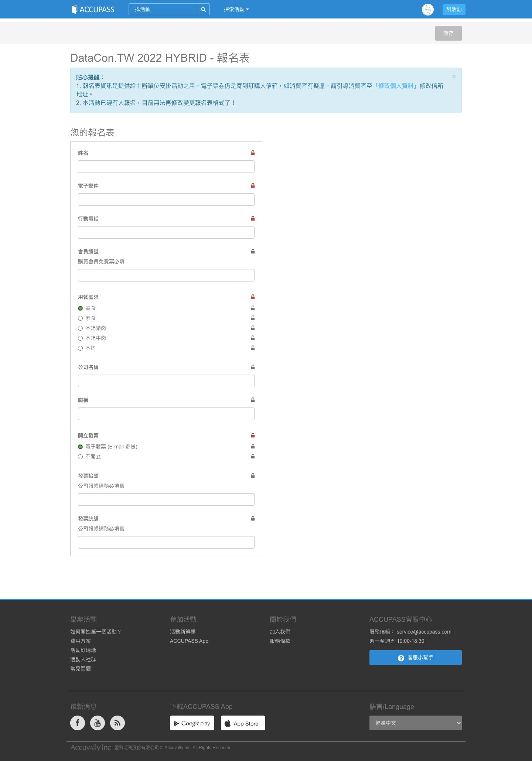Open the 常見問題 link
532x761 pixels.
point(81,669)
